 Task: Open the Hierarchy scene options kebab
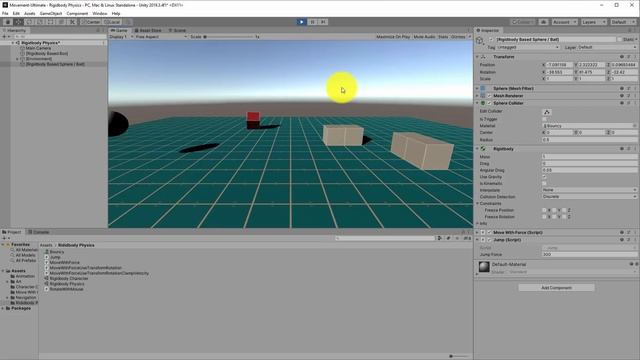coord(104,43)
